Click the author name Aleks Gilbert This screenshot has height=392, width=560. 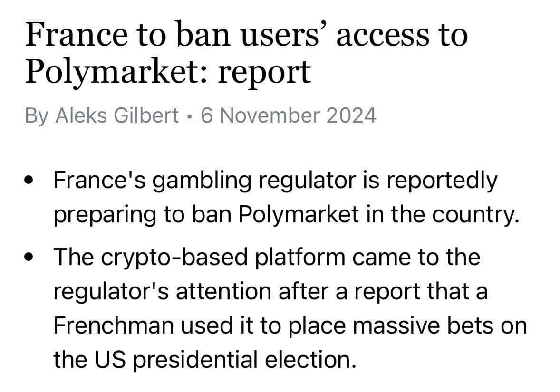[117, 115]
